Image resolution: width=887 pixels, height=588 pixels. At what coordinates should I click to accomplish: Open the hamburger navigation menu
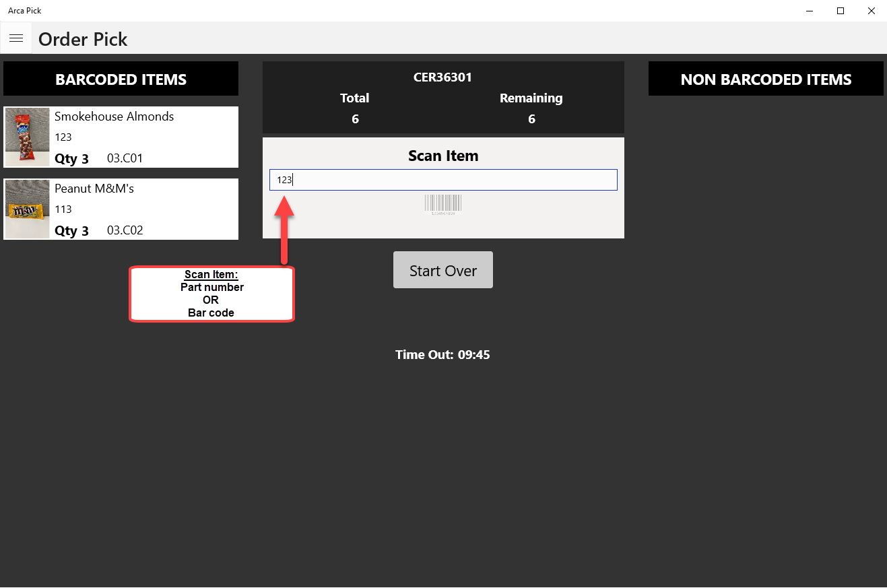click(16, 38)
